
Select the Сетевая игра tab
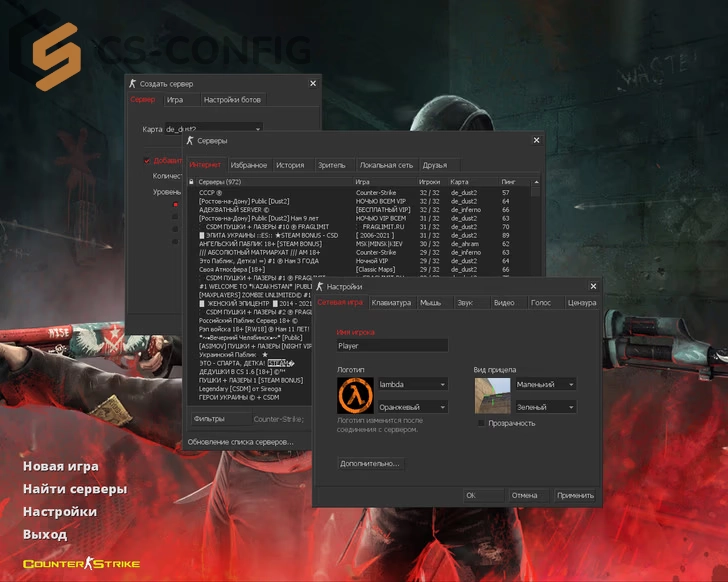pos(340,303)
